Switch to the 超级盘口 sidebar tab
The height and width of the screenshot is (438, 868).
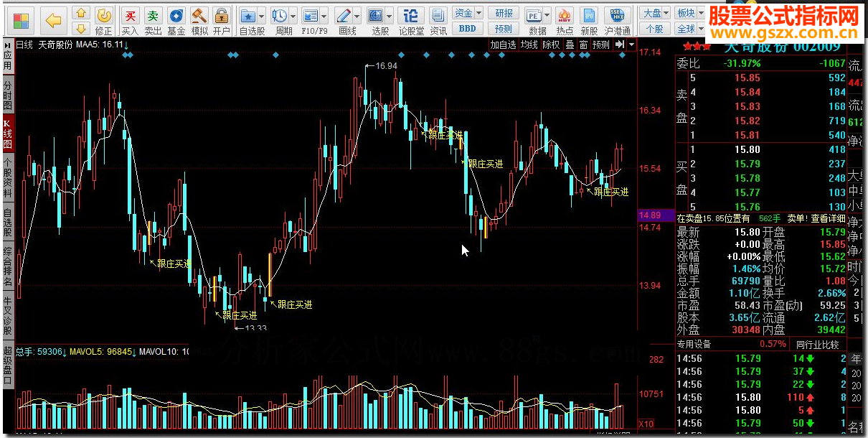(7, 366)
